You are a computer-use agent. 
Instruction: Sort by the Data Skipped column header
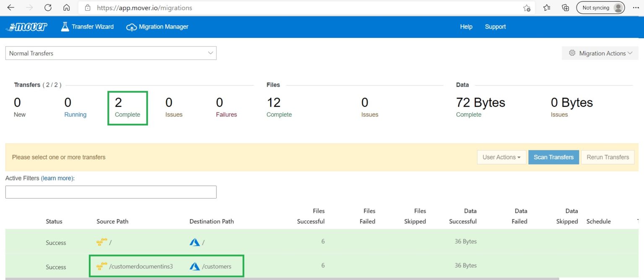tap(567, 216)
